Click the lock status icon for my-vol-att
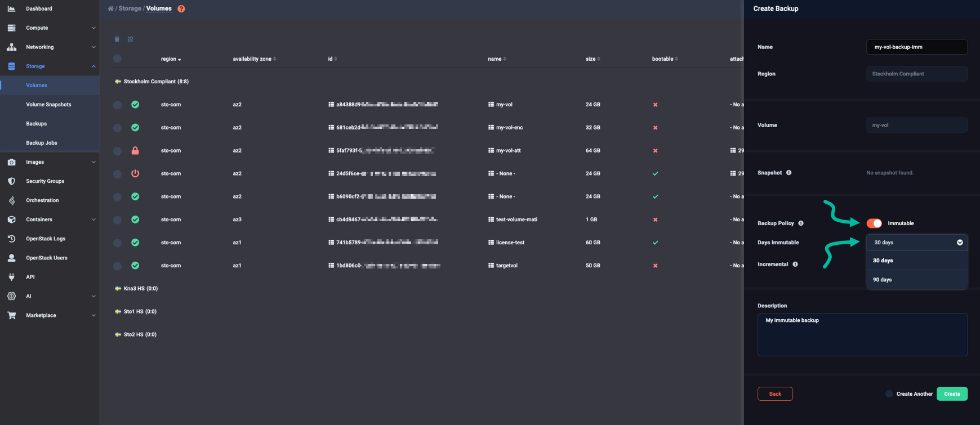 click(x=135, y=151)
